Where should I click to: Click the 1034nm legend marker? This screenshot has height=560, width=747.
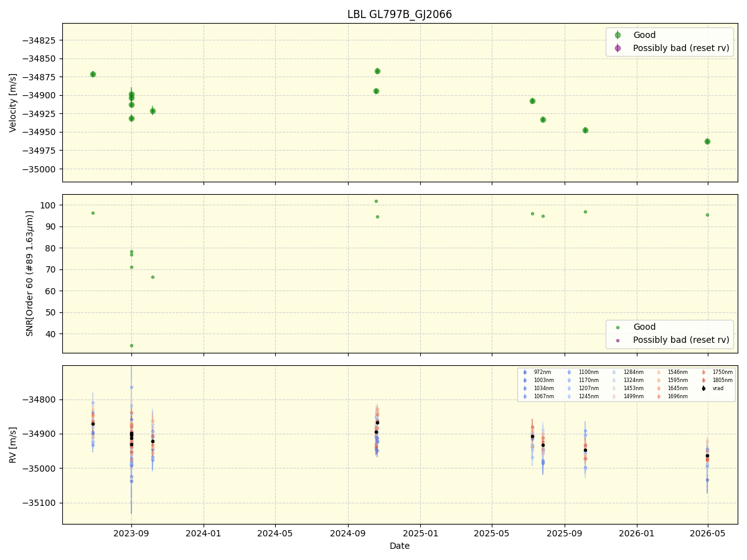click(x=525, y=388)
